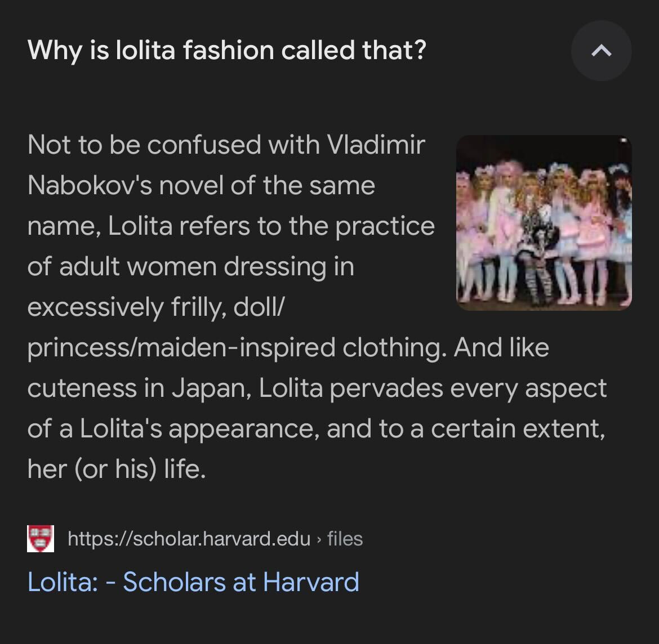Click the phrase "adult women dressing in"
659x644 pixels.
[x=206, y=267]
